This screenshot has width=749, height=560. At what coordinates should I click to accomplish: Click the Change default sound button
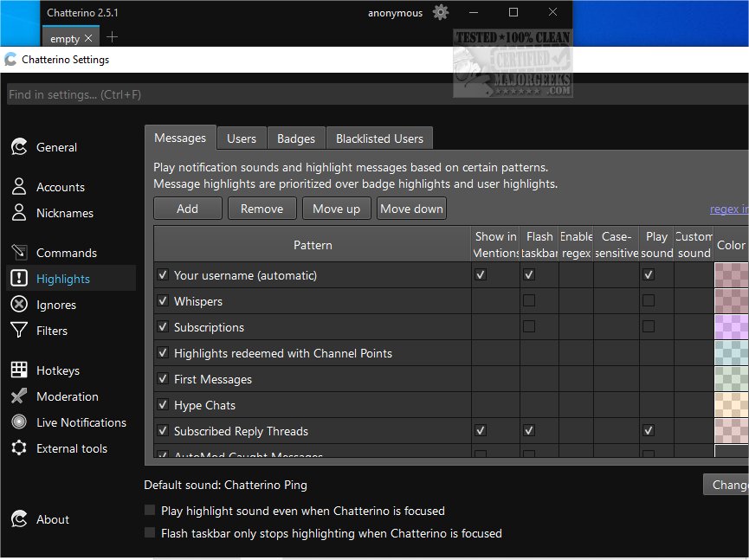click(x=726, y=485)
